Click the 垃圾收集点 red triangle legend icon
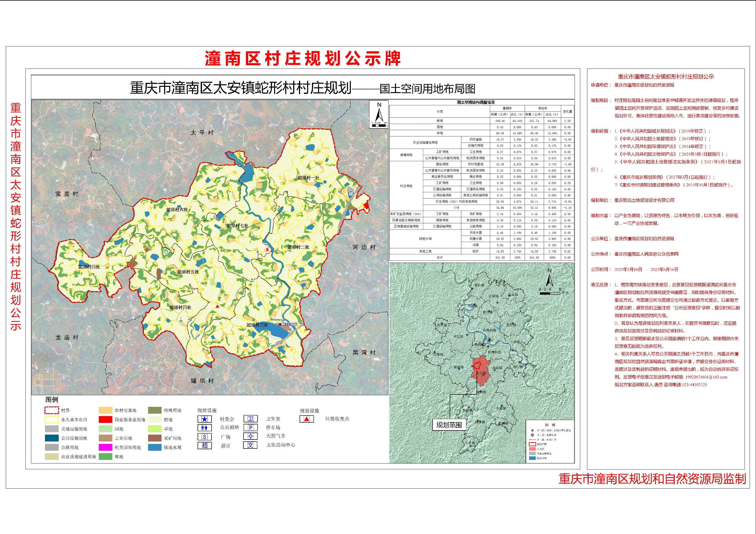 [x=307, y=419]
